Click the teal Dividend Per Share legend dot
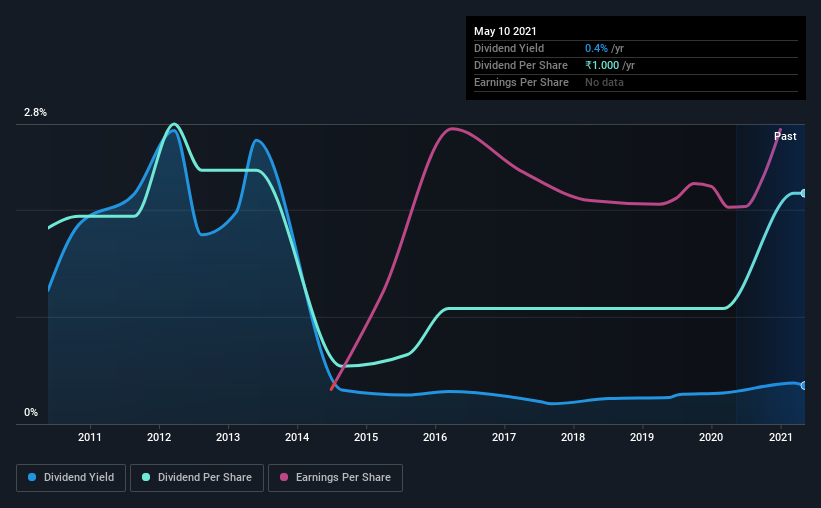Image resolution: width=821 pixels, height=508 pixels. coord(146,477)
